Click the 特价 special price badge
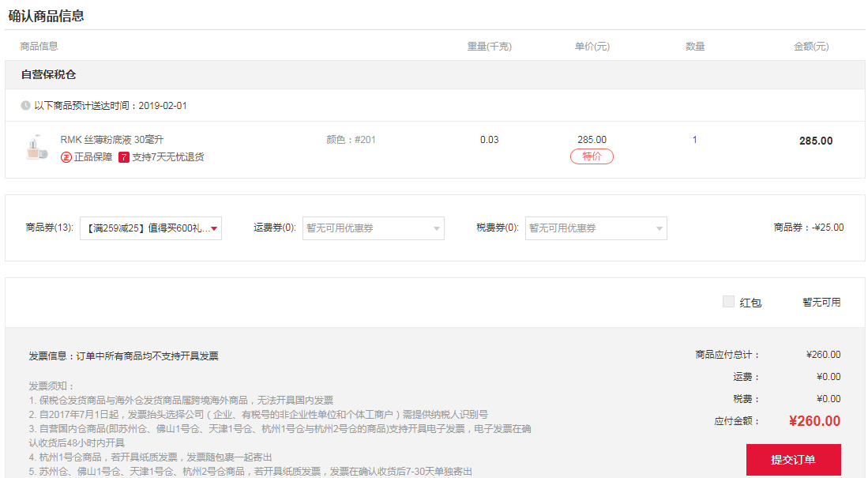 (592, 156)
